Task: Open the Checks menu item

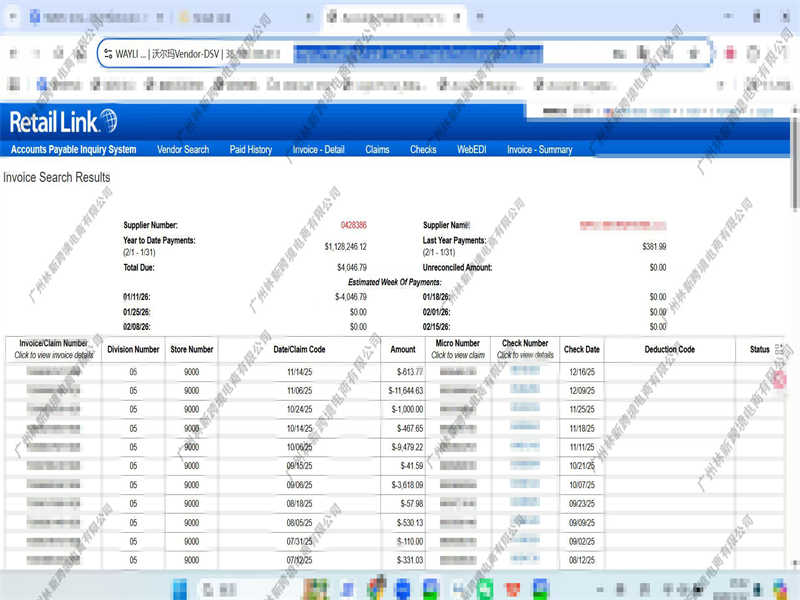Action: [x=423, y=149]
